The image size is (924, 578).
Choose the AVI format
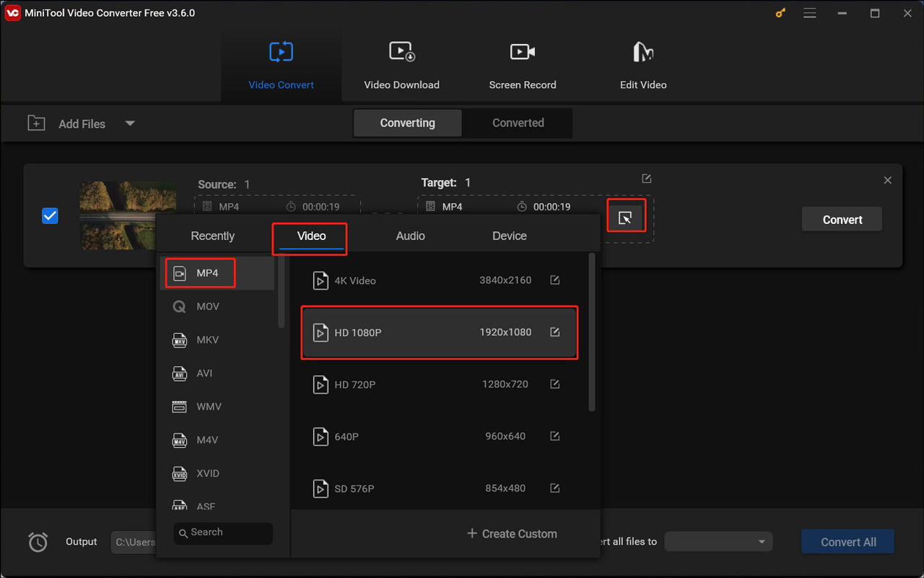coord(217,373)
